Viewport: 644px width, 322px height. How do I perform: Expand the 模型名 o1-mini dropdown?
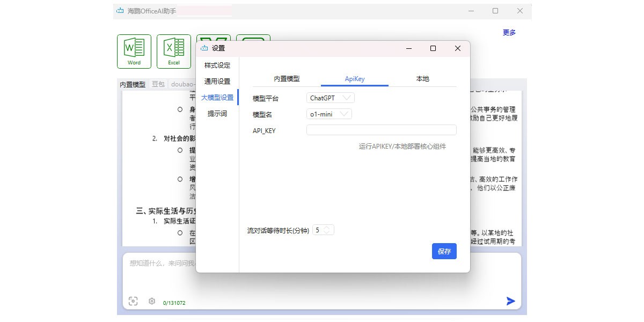pos(329,114)
